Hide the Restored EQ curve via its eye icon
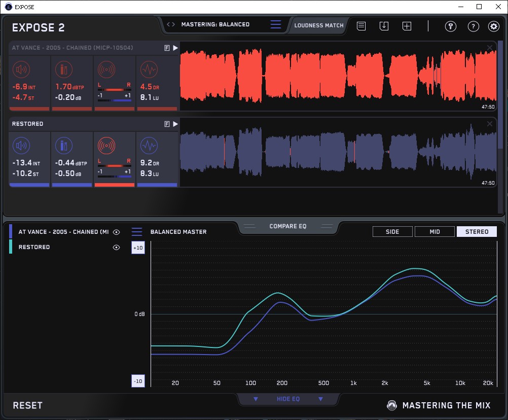Image resolution: width=508 pixels, height=420 pixels. (117, 248)
